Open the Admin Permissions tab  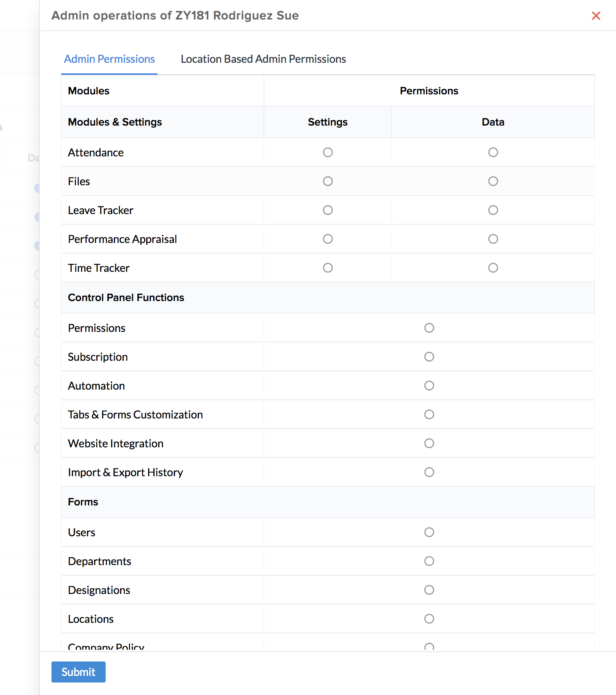click(110, 59)
